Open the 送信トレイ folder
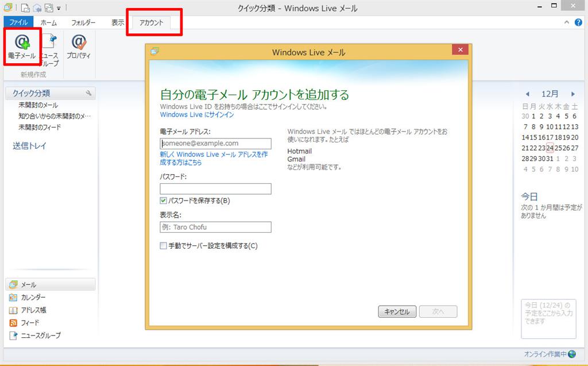Viewport: 588px width, 366px height. coord(29,146)
